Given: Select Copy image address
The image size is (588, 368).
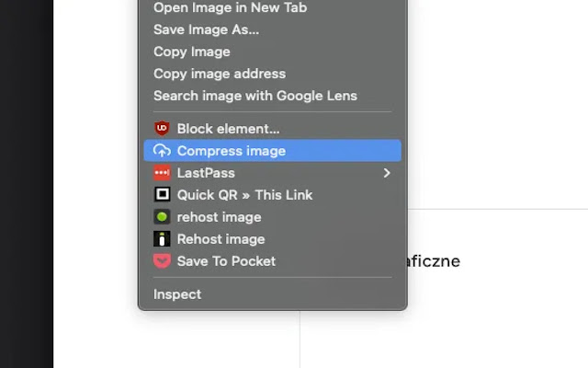Looking at the screenshot, I should [x=219, y=74].
